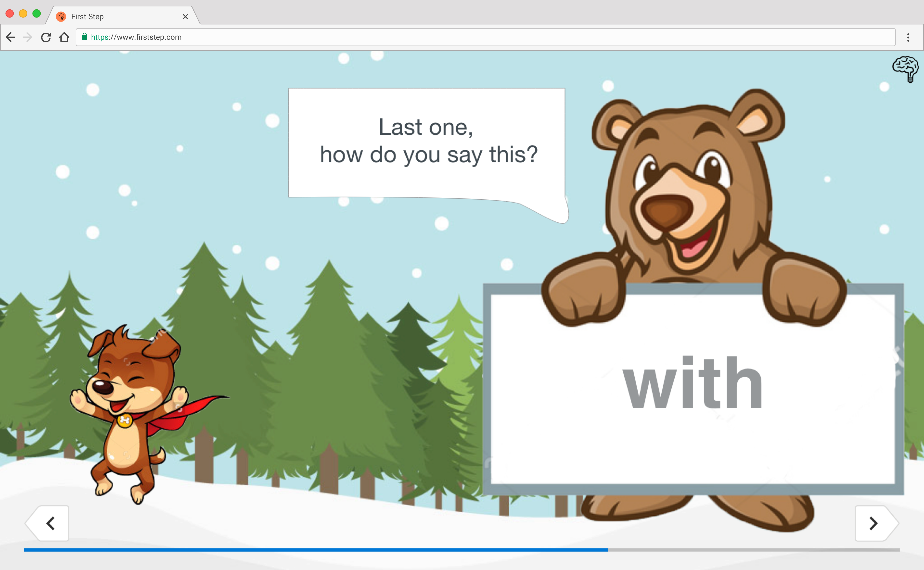Click the First Step tab favicon

[x=61, y=17]
